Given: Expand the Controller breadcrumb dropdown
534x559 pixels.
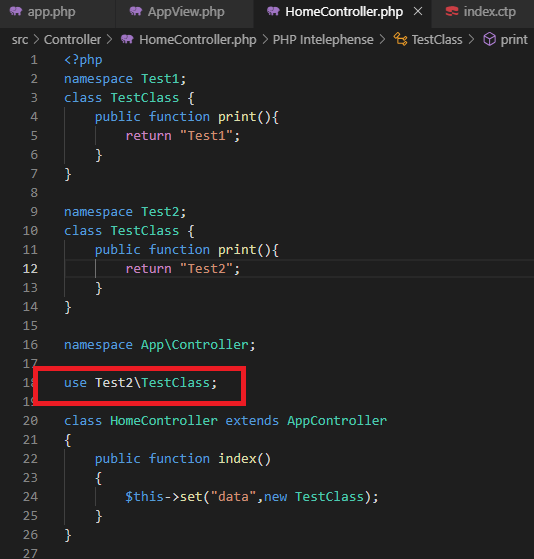Looking at the screenshot, I should [72, 40].
